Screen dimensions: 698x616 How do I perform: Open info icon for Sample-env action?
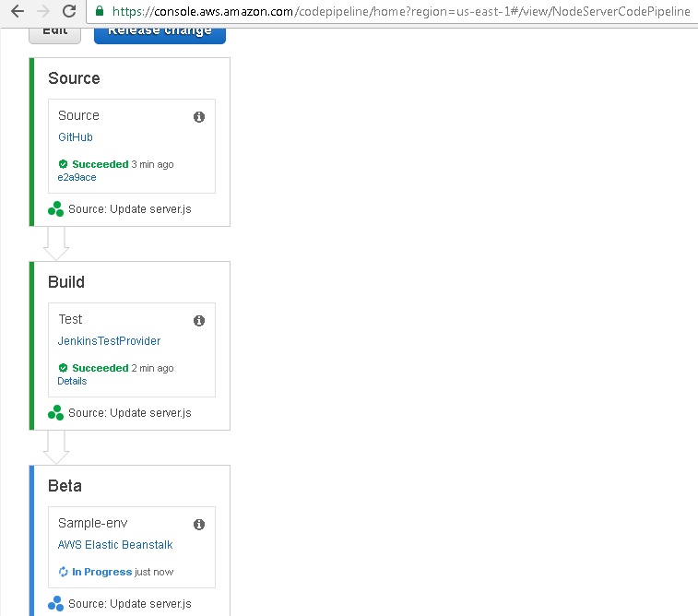point(199,525)
